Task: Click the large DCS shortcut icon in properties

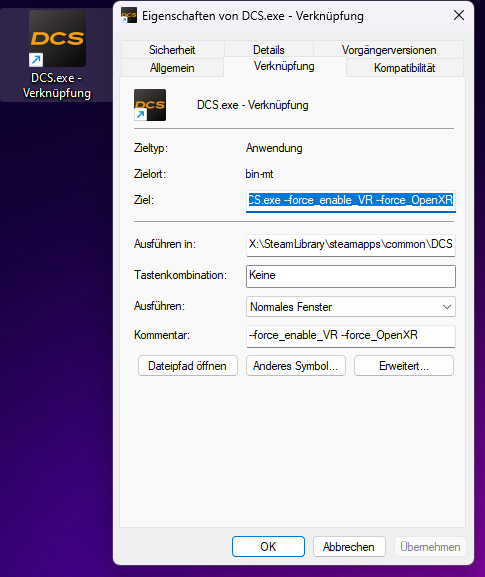Action: 150,105
